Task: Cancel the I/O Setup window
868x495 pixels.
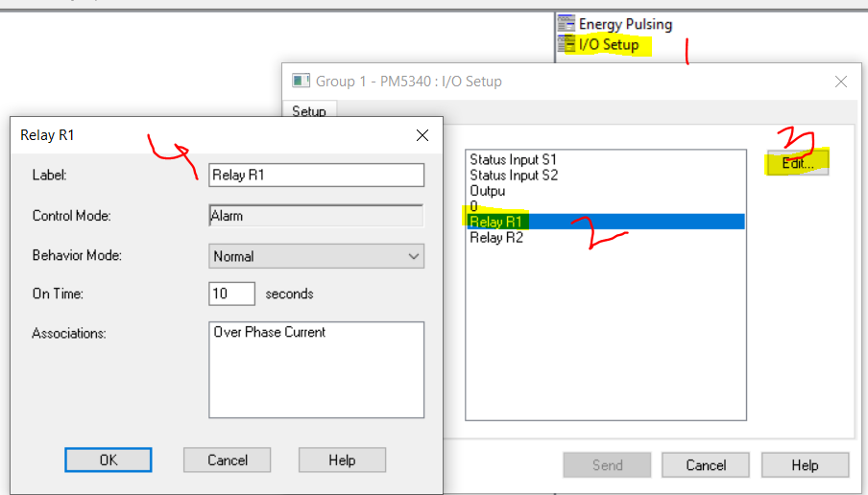Action: tap(706, 464)
